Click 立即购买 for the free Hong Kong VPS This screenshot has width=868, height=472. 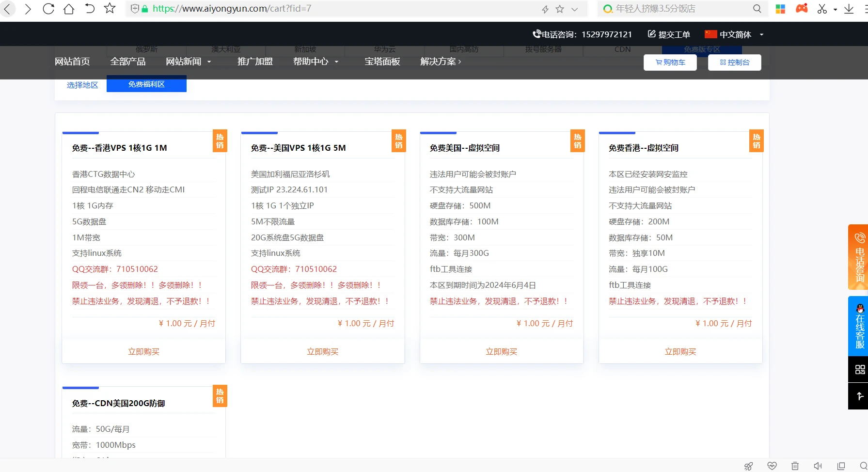(x=143, y=351)
